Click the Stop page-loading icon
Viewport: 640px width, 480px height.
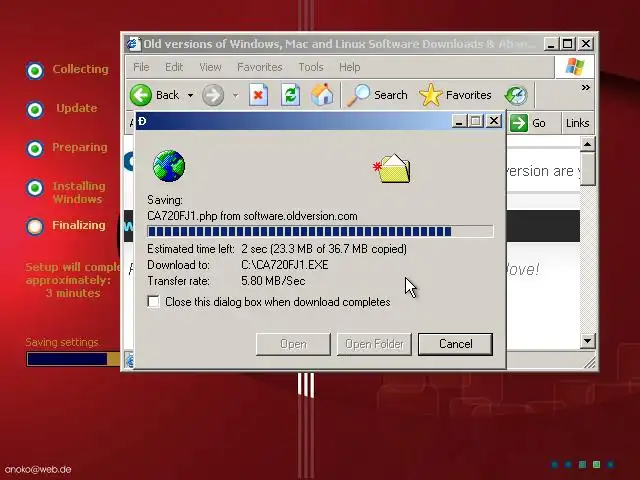point(259,95)
